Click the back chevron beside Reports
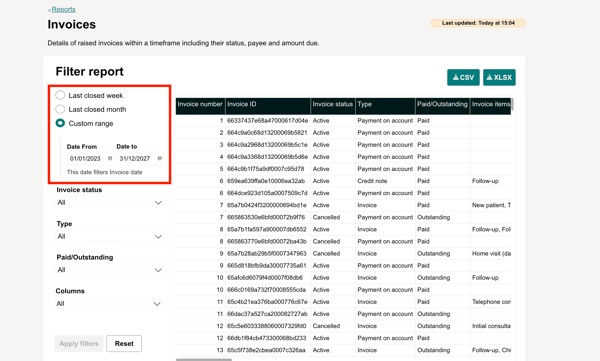 click(x=49, y=10)
